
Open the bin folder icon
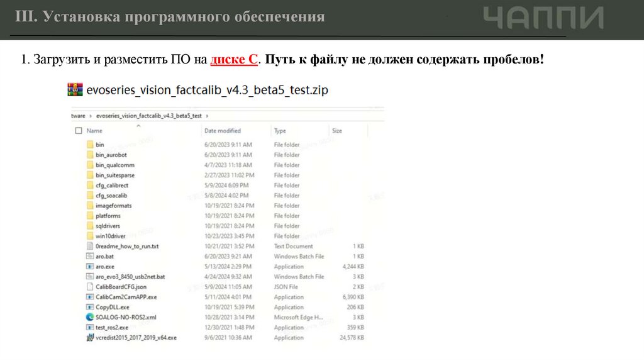coord(90,145)
